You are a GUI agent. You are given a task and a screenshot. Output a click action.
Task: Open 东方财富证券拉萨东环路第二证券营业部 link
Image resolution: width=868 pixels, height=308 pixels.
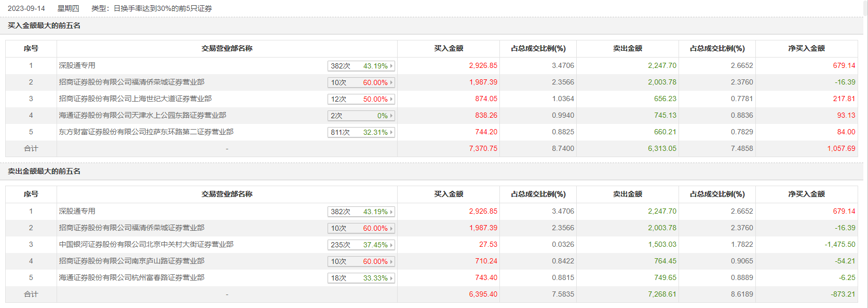[x=146, y=132]
